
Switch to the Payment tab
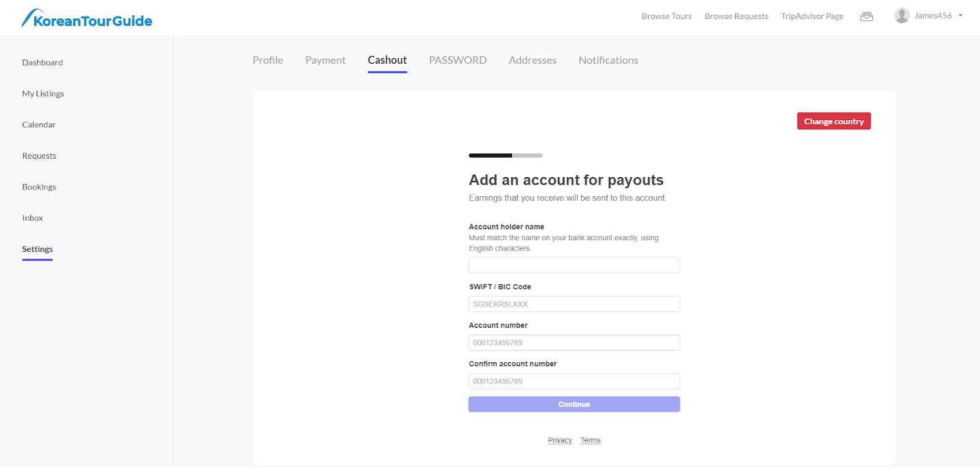tap(325, 60)
